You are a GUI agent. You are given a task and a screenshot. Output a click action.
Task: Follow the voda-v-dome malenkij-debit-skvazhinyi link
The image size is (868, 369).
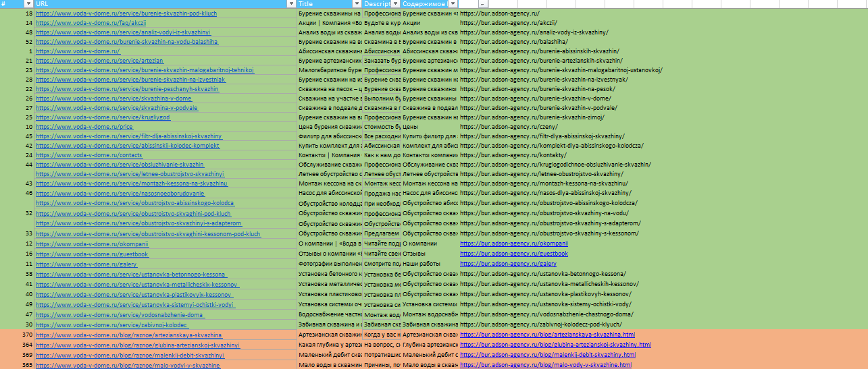pyautogui.click(x=130, y=355)
